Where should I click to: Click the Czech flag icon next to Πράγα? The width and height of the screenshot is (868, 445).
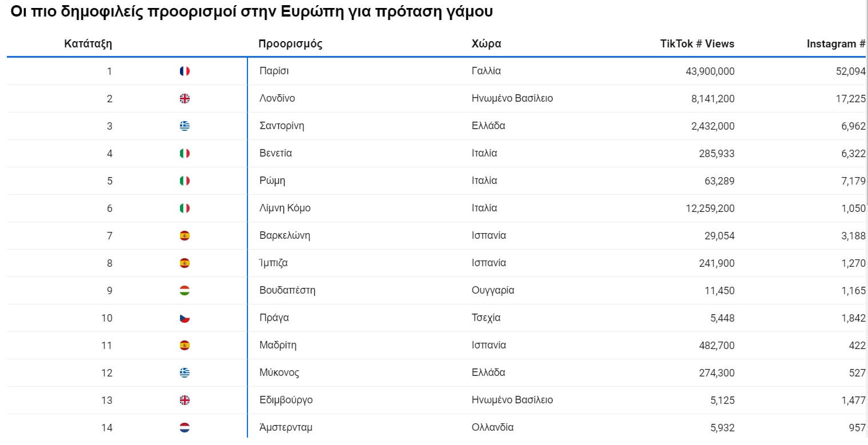coord(185,318)
